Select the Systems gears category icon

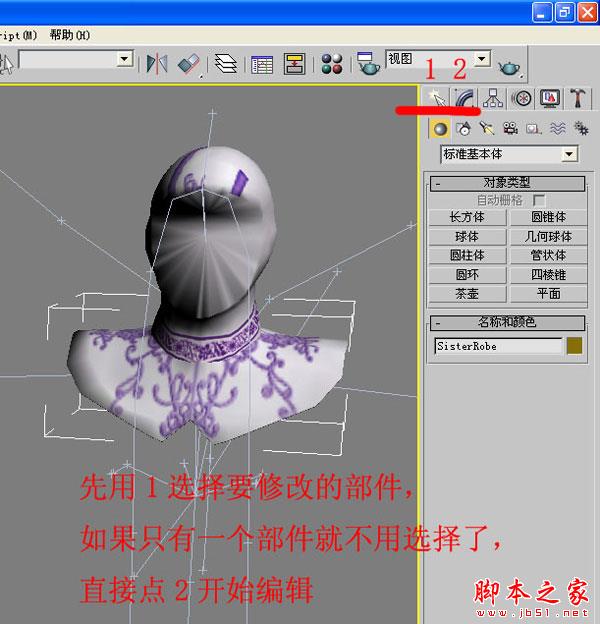581,129
